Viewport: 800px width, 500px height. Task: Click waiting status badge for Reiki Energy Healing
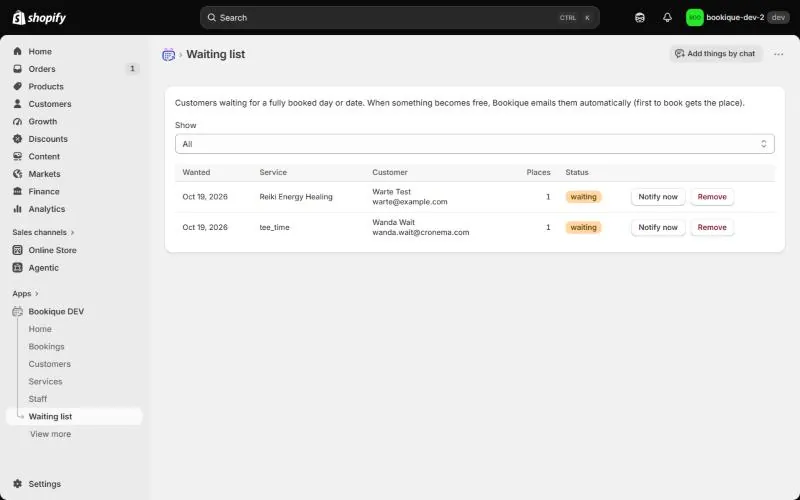tap(583, 196)
